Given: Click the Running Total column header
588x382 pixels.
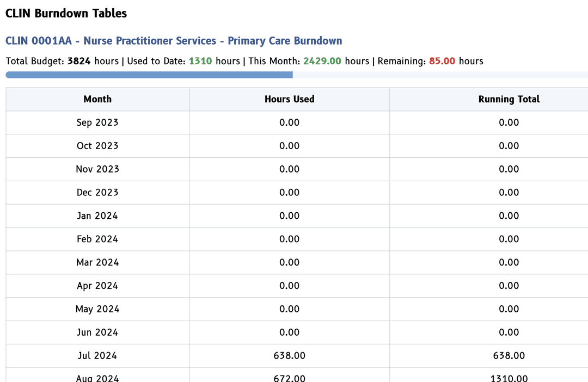Looking at the screenshot, I should [x=509, y=99].
